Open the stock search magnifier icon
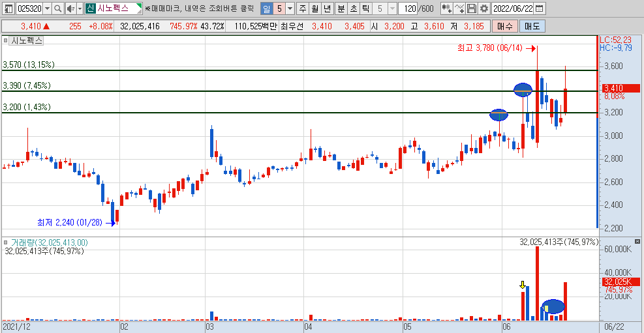 pyautogui.click(x=58, y=8)
